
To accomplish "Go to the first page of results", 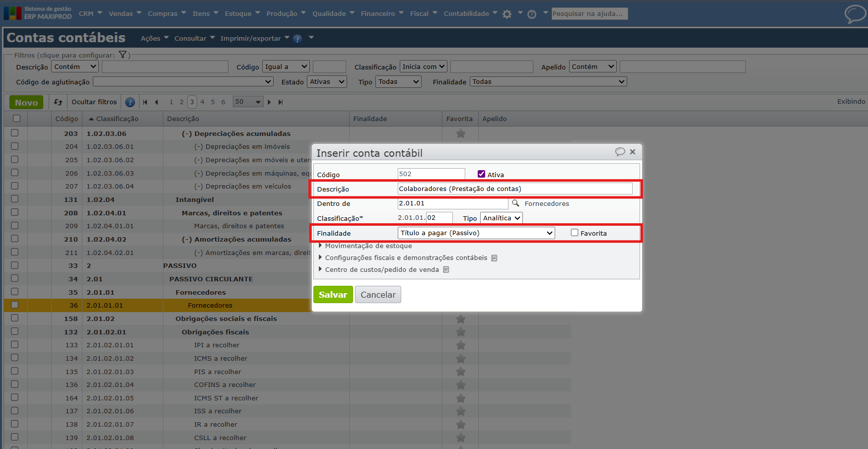I will pyautogui.click(x=145, y=102).
